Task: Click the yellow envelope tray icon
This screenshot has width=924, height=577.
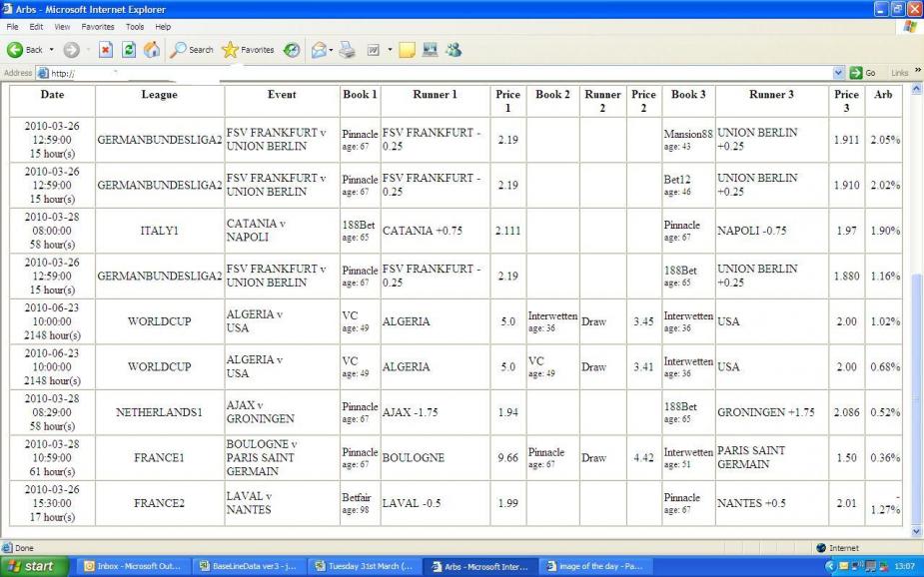Action: [844, 566]
